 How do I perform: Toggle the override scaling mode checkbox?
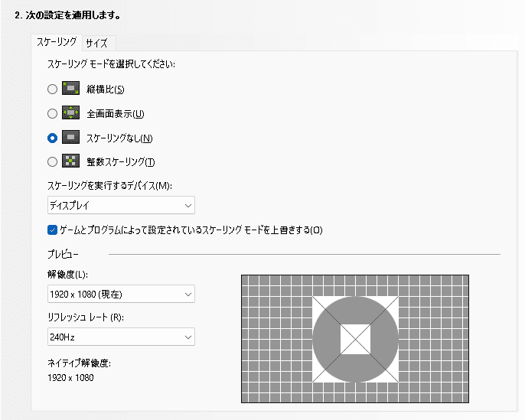[52, 230]
